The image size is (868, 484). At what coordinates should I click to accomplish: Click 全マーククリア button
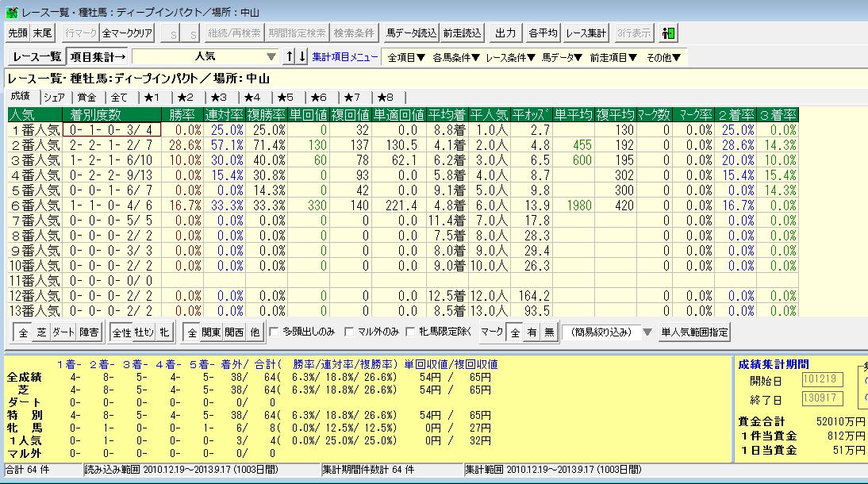click(x=127, y=33)
